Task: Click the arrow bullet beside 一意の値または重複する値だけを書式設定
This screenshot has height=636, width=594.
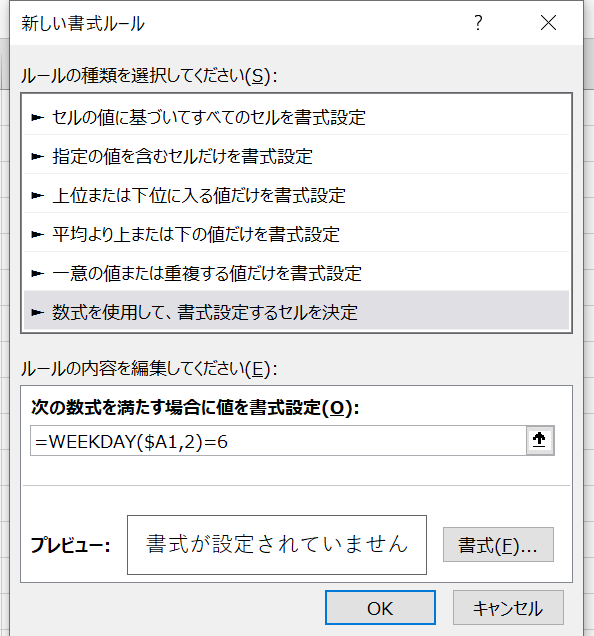Action: 37,273
